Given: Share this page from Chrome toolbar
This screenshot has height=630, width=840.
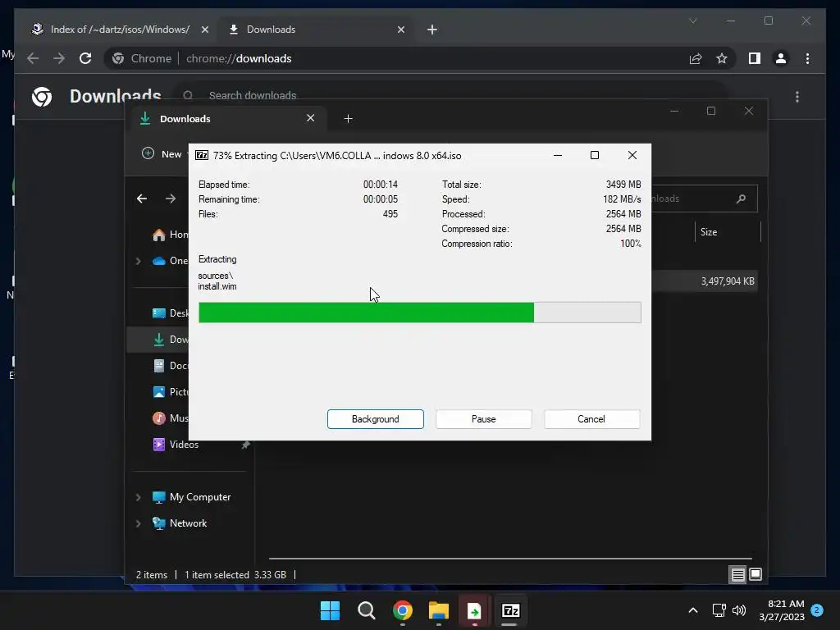Looking at the screenshot, I should [x=696, y=58].
